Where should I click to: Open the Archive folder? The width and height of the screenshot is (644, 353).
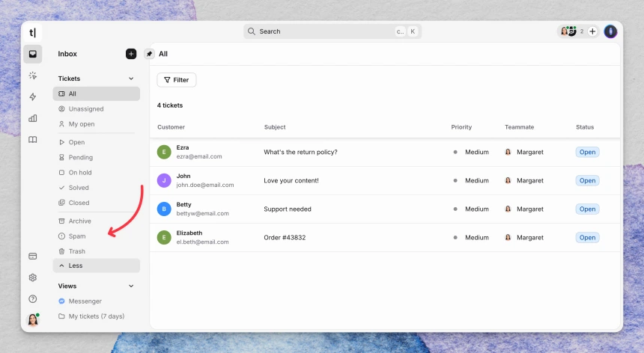click(x=96, y=221)
